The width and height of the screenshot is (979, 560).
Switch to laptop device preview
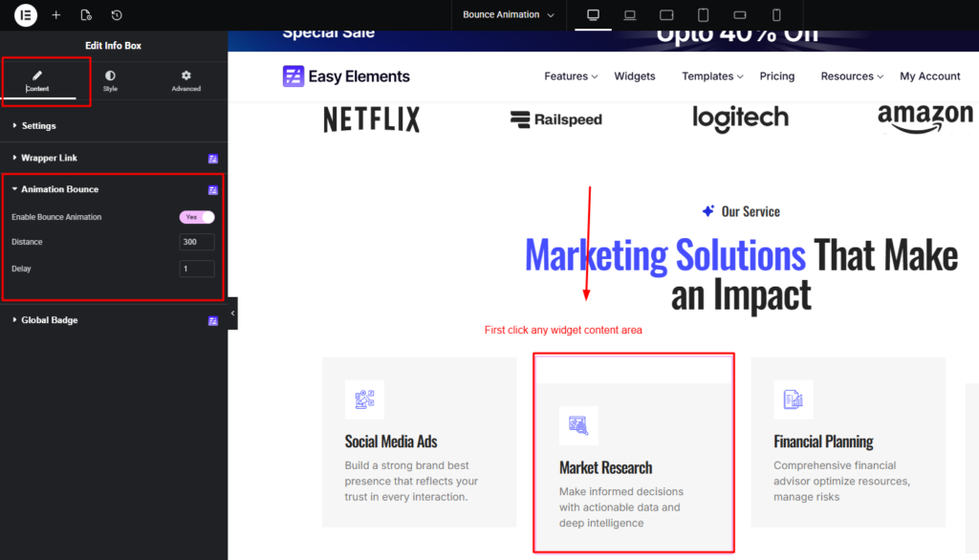[630, 15]
